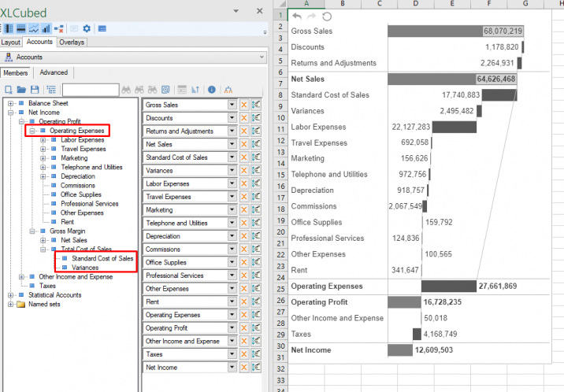
Task: Click the green hierarchy icon for Rent row
Action: coord(256,301)
